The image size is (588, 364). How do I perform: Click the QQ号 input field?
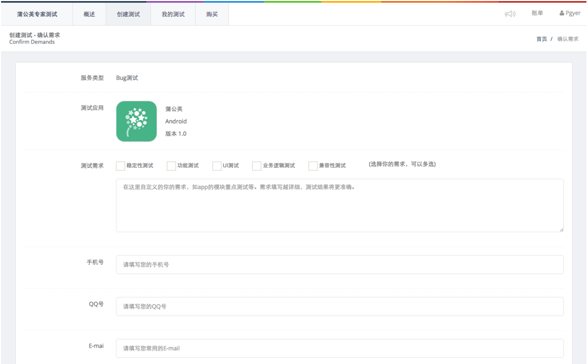(x=339, y=306)
